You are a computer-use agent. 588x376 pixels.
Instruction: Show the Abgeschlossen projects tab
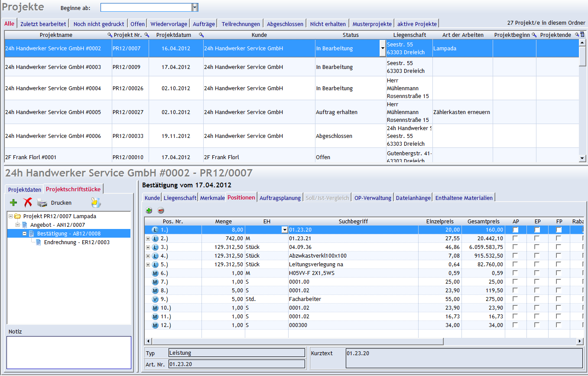pyautogui.click(x=285, y=24)
